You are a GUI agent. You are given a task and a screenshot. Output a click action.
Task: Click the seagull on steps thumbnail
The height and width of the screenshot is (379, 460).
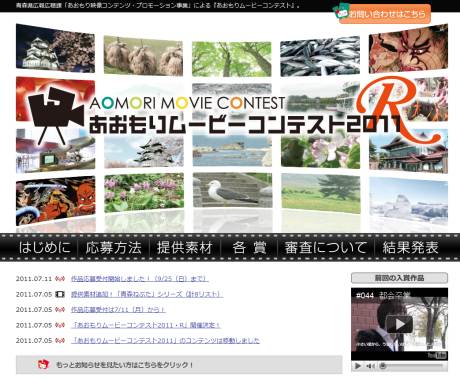[232, 190]
